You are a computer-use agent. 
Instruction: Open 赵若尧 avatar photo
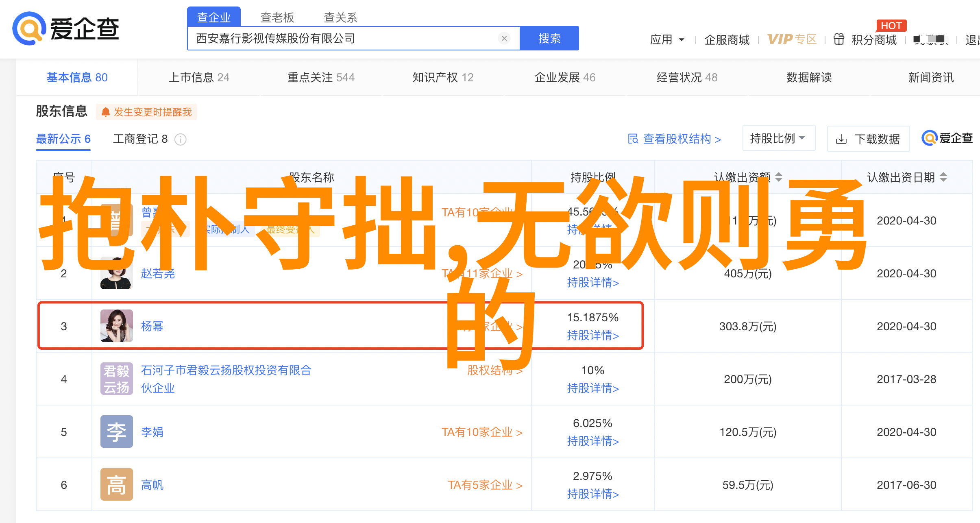point(116,273)
